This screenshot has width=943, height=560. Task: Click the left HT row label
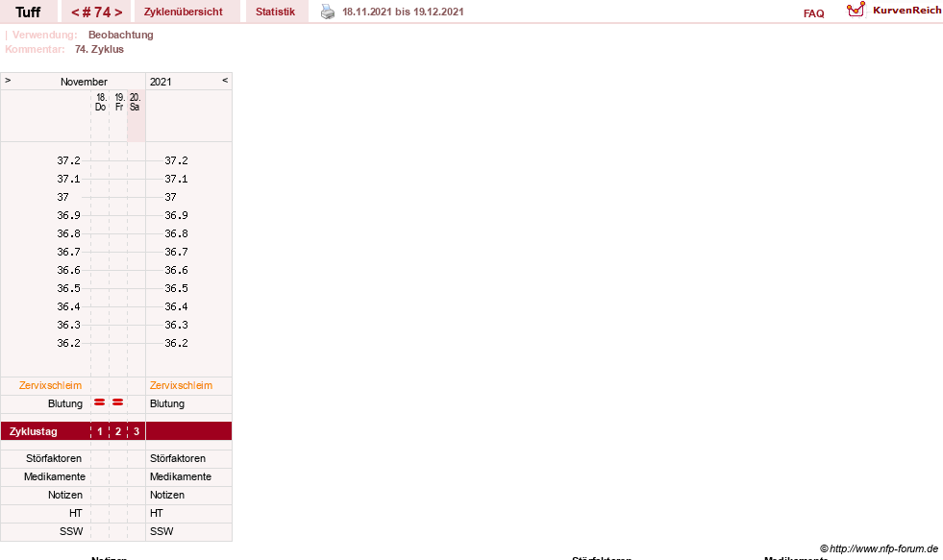coord(75,513)
